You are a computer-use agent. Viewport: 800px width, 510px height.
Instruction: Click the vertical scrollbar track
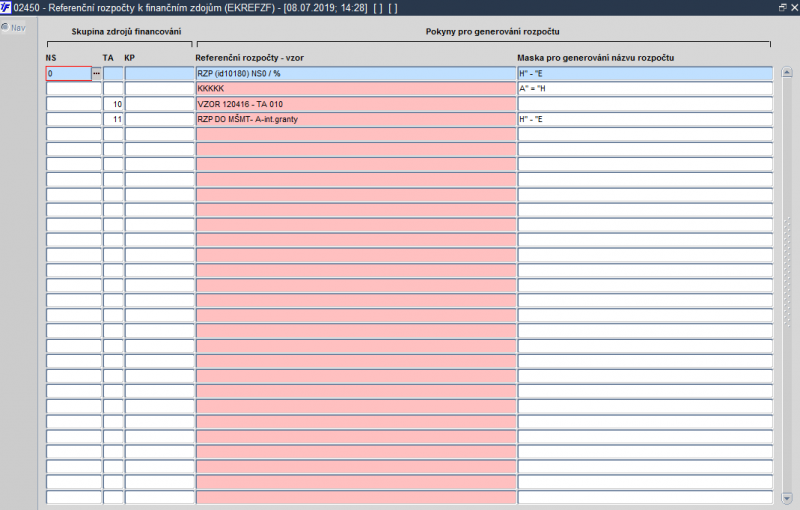pos(787,286)
